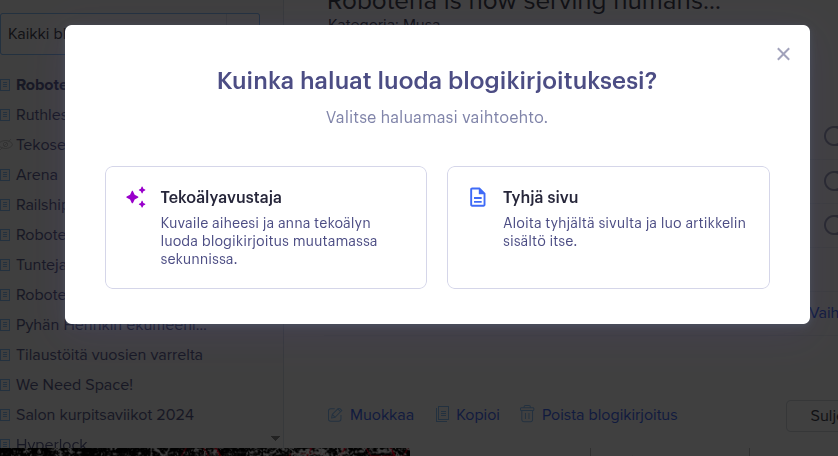Click the post icon beside Tilaustöitä vuosien varrelta
This screenshot has width=838, height=456.
[x=6, y=355]
